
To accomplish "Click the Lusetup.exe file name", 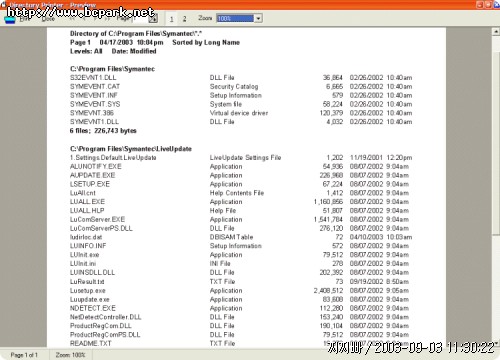I will 87,291.
